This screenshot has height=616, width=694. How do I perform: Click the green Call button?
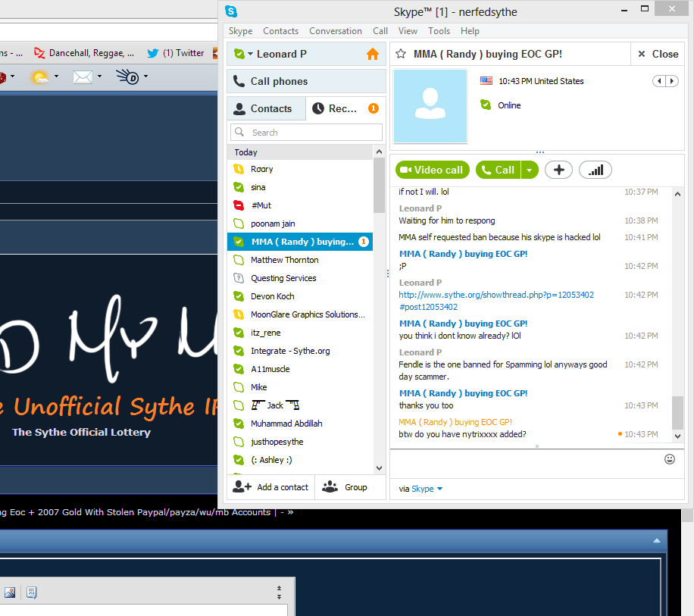click(499, 170)
